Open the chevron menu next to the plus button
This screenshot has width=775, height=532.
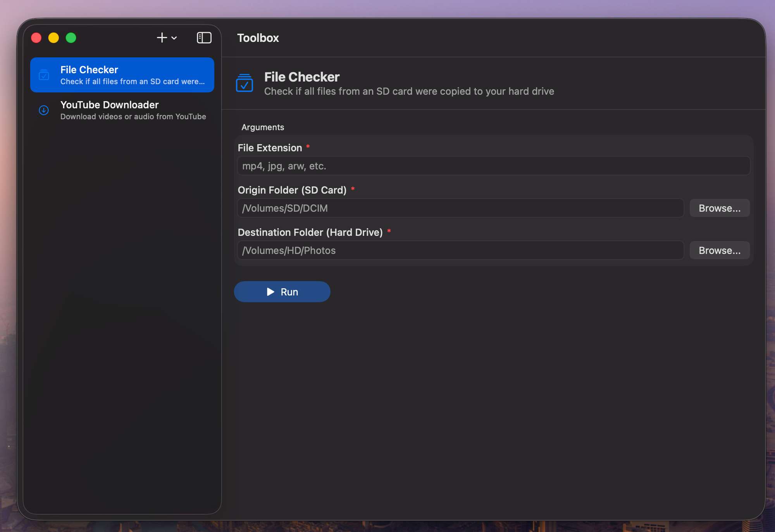[x=173, y=39]
